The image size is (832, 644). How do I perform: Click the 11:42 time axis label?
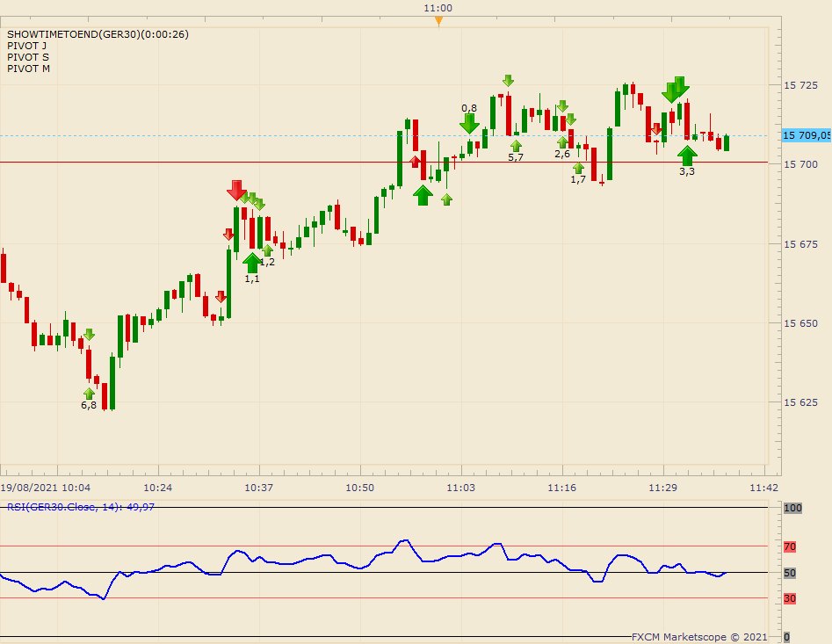[x=763, y=488]
